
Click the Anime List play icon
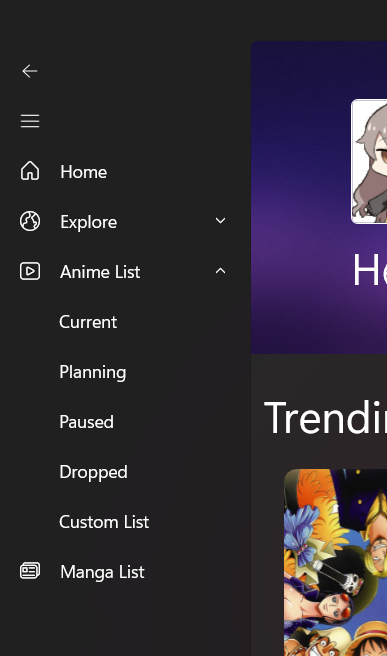[30, 272]
